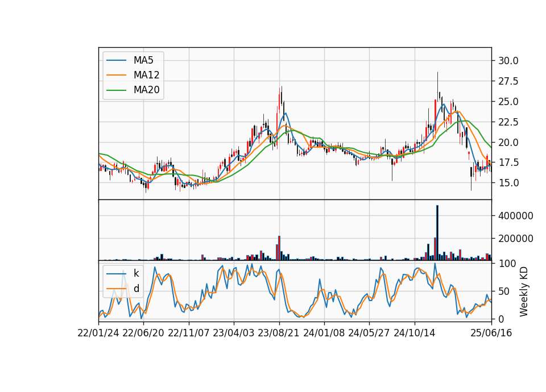The width and height of the screenshot is (546, 392).
Task: Click the 23/08/21 date label
Action: click(279, 333)
